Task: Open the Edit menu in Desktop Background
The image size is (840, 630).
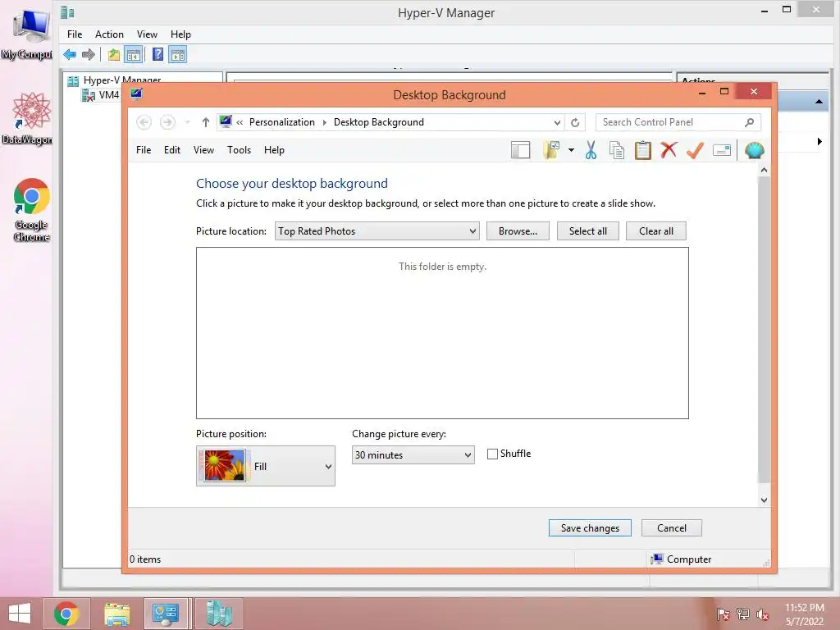Action: tap(172, 150)
